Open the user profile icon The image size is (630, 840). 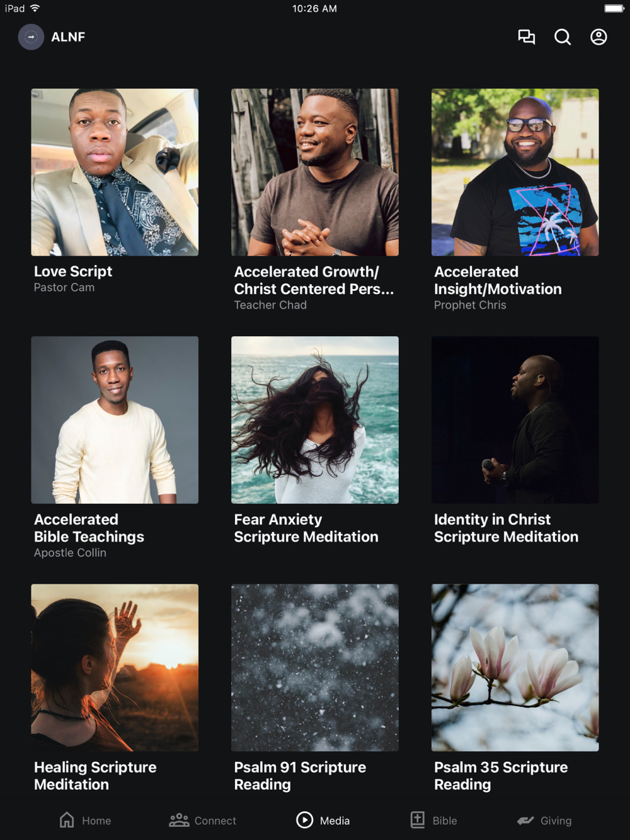tap(598, 37)
